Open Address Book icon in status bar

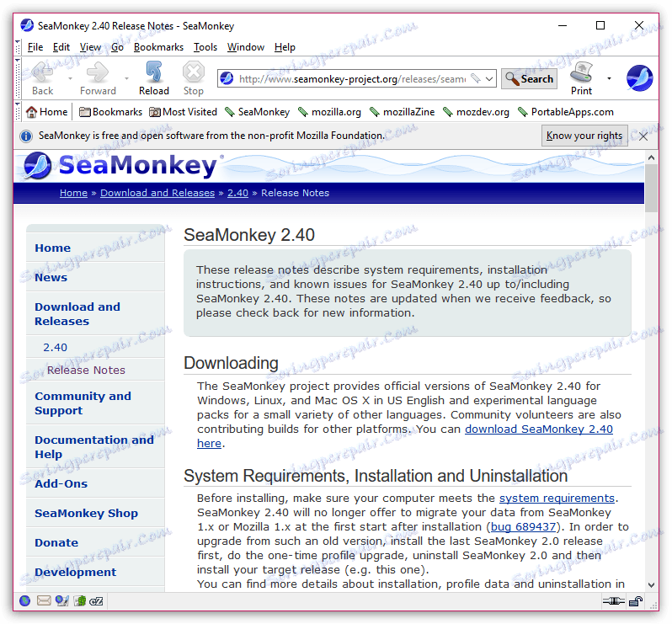80,601
